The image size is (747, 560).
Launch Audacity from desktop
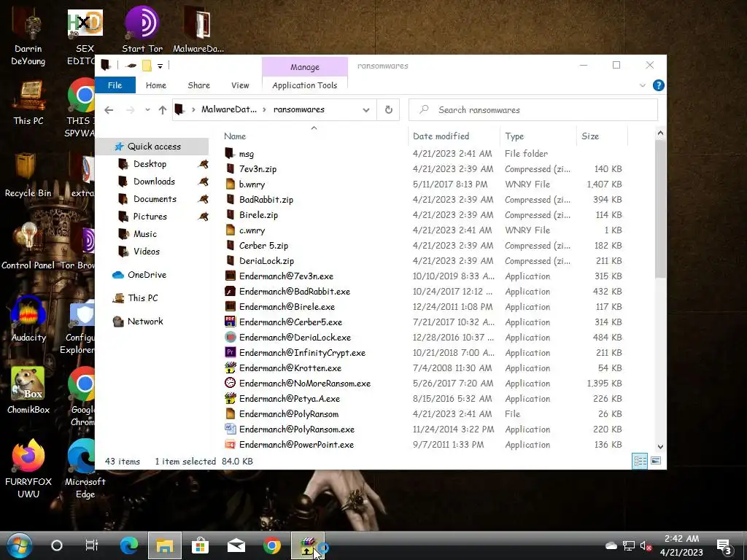pyautogui.click(x=28, y=319)
